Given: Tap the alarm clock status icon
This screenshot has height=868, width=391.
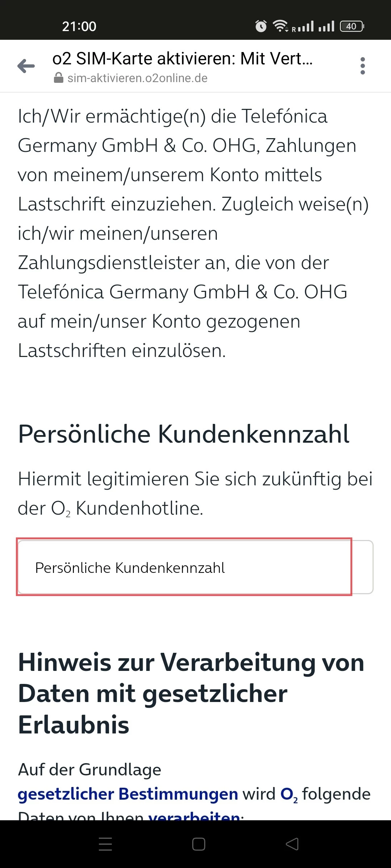Looking at the screenshot, I should pyautogui.click(x=261, y=26).
